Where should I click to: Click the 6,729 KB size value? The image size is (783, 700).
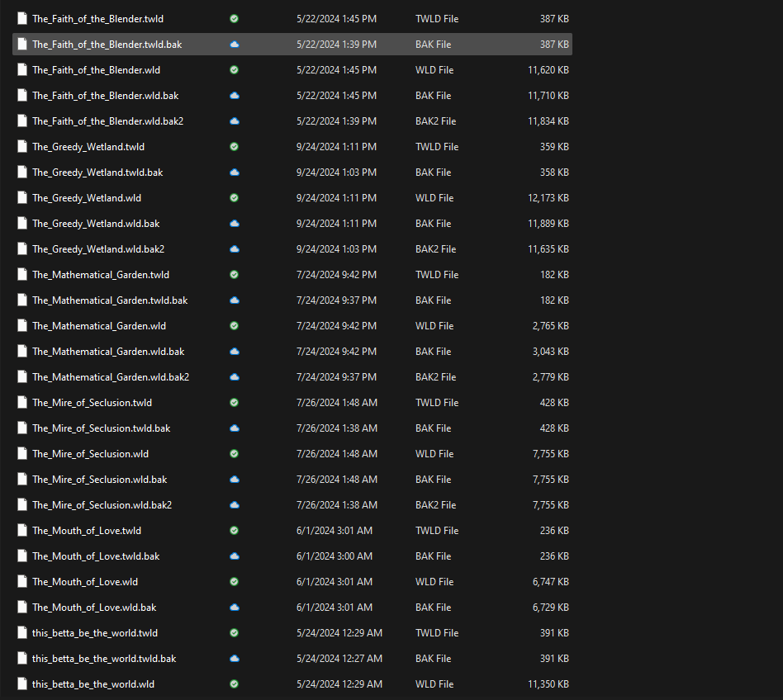[551, 608]
